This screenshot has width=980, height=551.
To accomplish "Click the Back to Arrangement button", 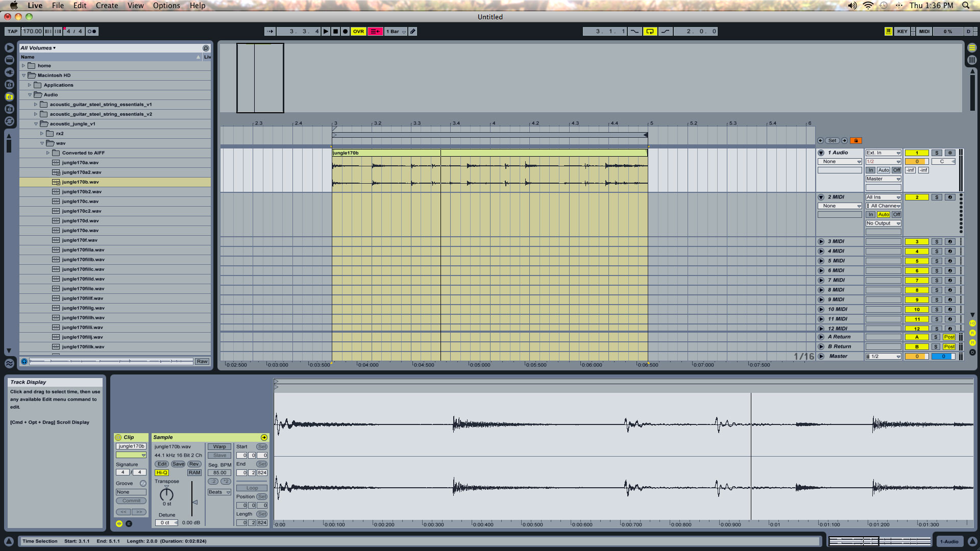I will click(x=375, y=32).
